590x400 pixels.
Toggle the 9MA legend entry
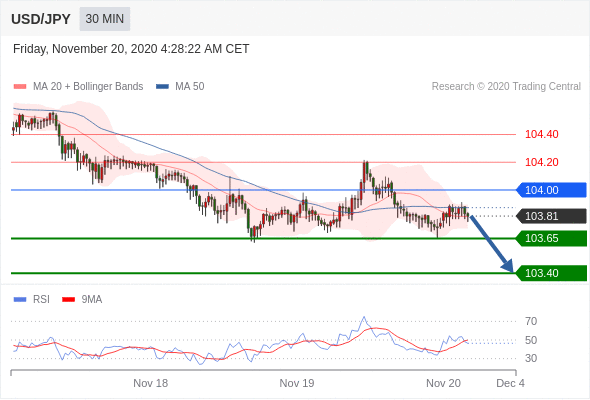(82, 300)
